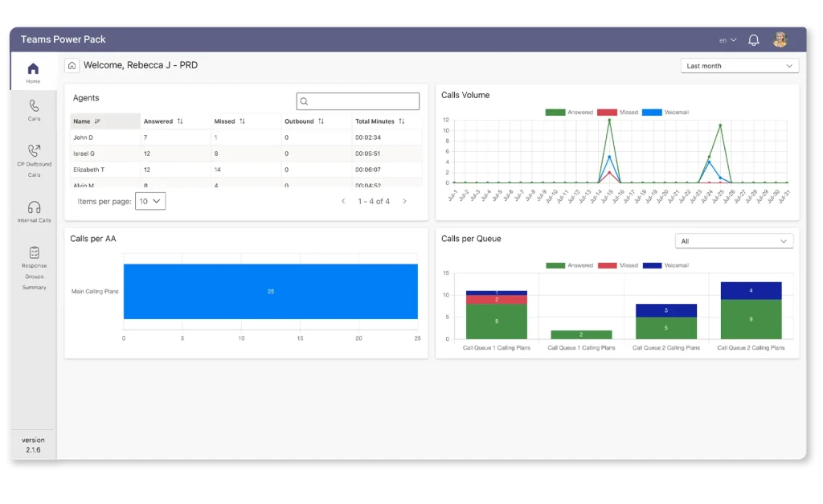Open the Last month period dropdown
The height and width of the screenshot is (504, 823).
739,66
